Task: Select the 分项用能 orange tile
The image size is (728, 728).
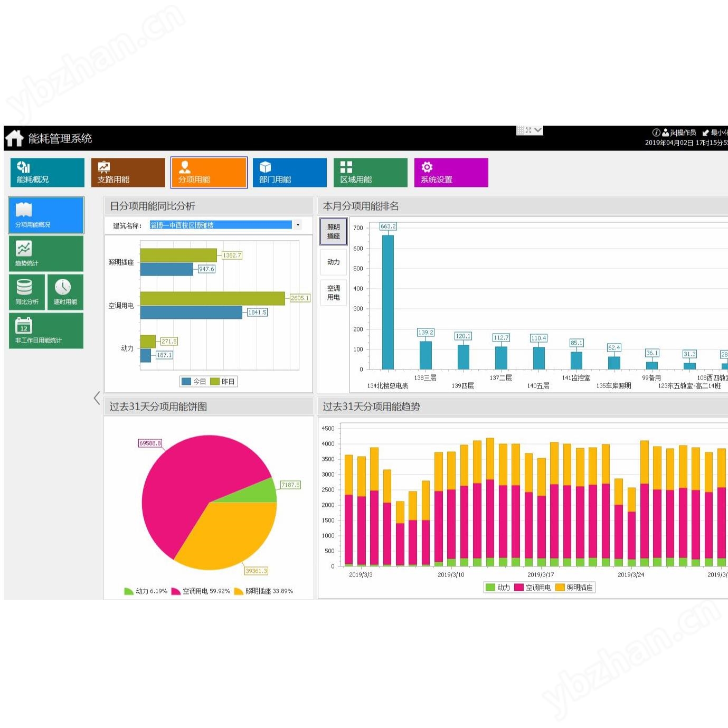Action: point(209,173)
